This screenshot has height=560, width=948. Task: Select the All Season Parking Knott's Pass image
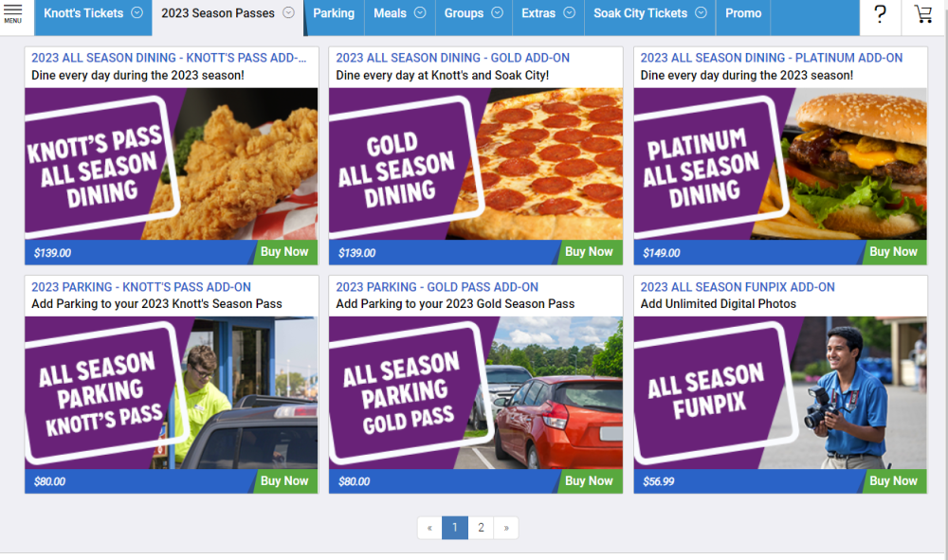coord(171,392)
